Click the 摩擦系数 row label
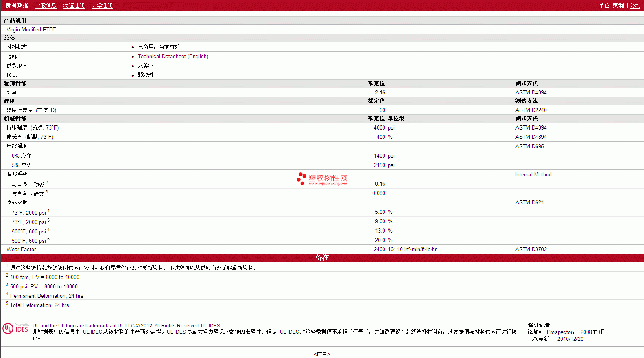 click(17, 174)
